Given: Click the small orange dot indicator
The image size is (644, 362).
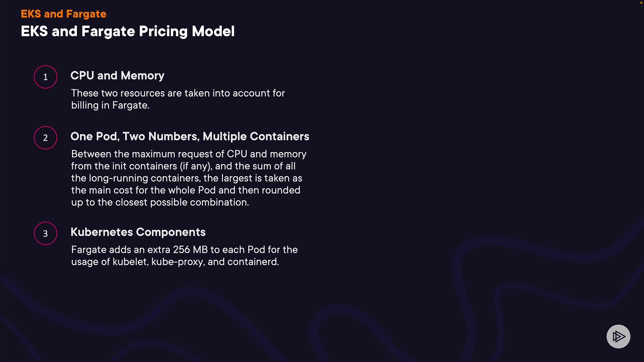Looking at the screenshot, I should point(641,3).
